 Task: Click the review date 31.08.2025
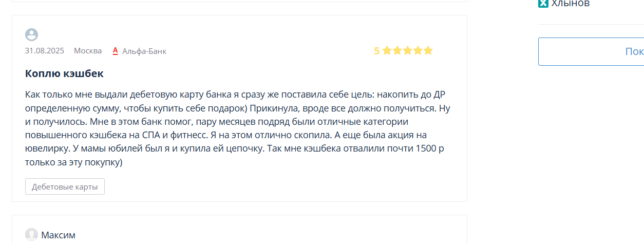click(x=45, y=51)
